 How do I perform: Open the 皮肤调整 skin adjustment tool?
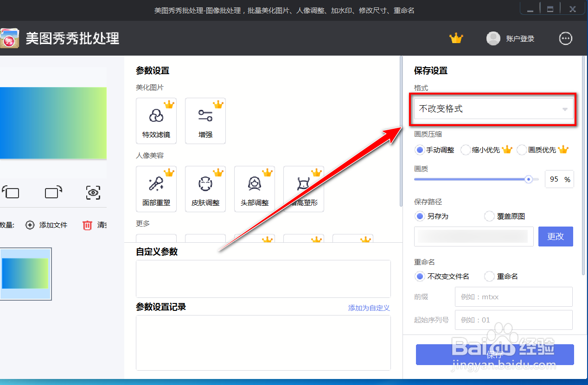point(205,189)
